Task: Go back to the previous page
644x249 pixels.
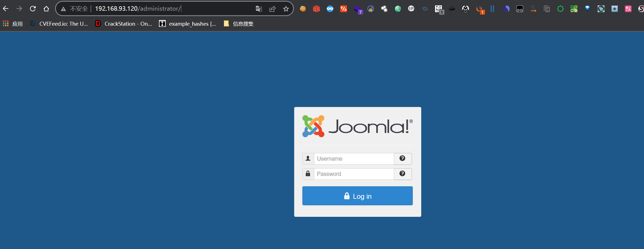Action: pyautogui.click(x=6, y=9)
